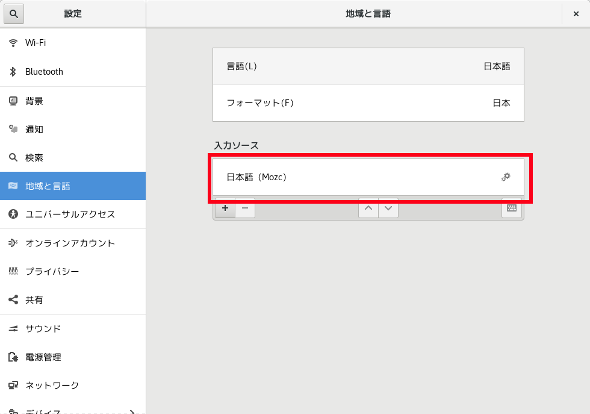This screenshot has width=590, height=414.
Task: Close the settings window
Action: click(576, 14)
